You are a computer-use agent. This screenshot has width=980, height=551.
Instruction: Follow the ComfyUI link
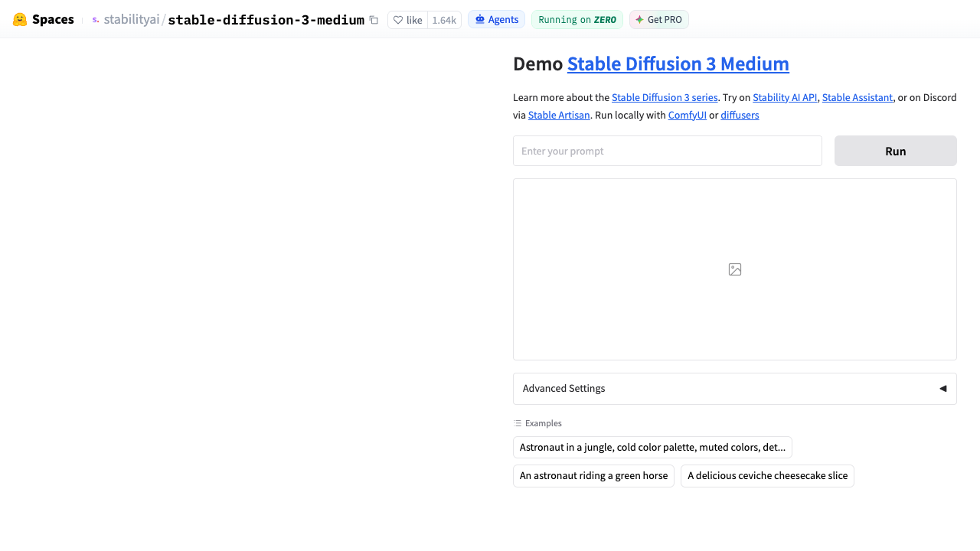pyautogui.click(x=688, y=115)
